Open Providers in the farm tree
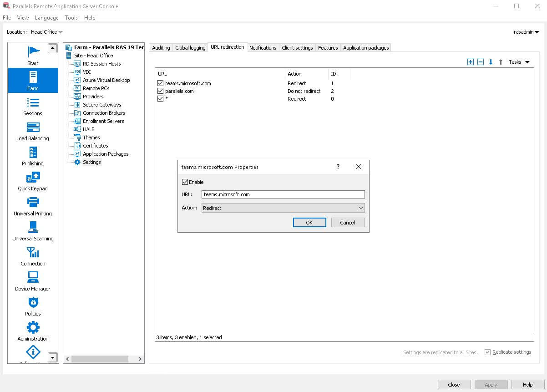 coord(93,97)
